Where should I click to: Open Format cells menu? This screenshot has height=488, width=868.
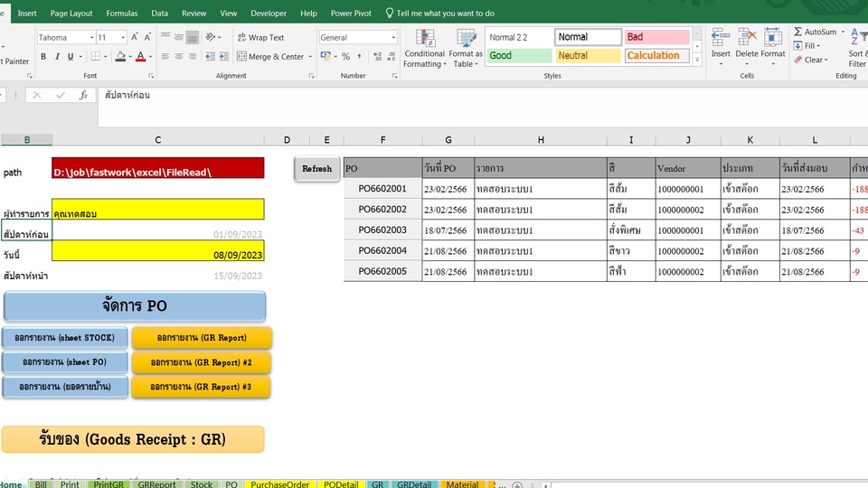coord(773,48)
